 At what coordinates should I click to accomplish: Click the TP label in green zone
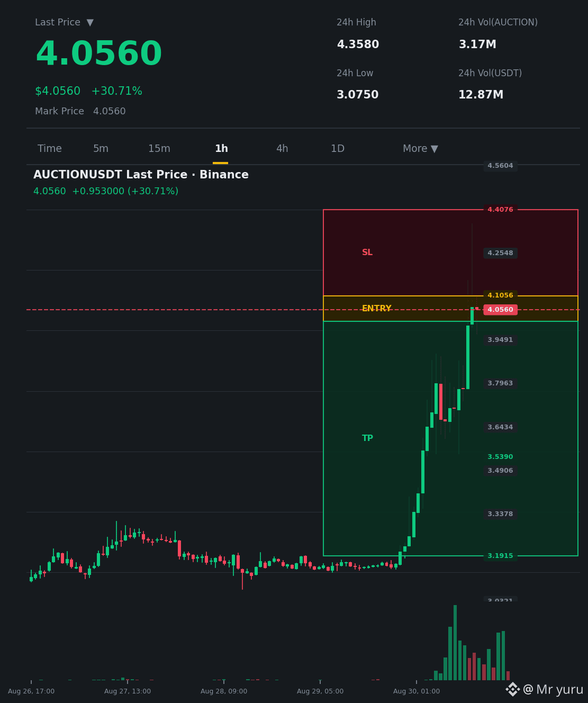367,438
